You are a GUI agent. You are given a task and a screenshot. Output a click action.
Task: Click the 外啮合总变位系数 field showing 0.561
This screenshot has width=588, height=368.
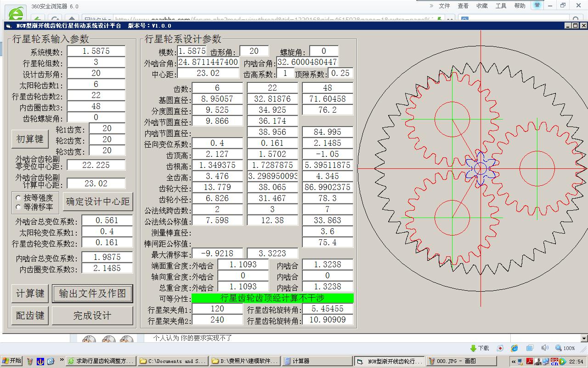tap(107, 220)
